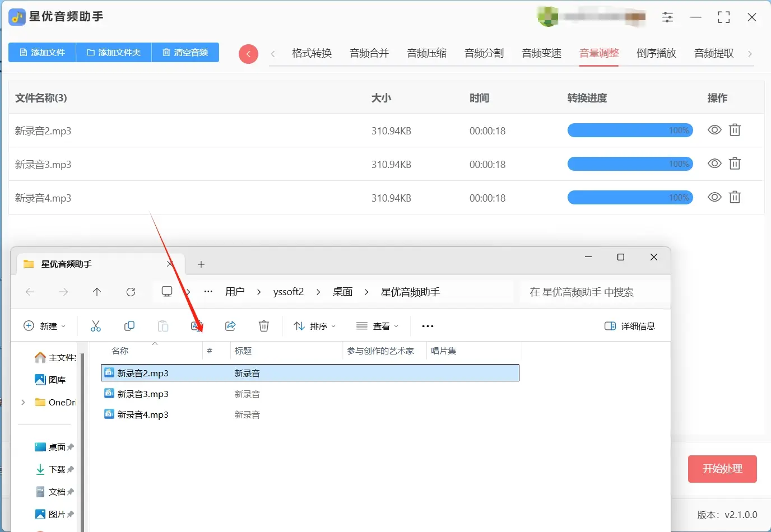
Task: Click the Share icon in Explorer toolbar
Action: [230, 325]
